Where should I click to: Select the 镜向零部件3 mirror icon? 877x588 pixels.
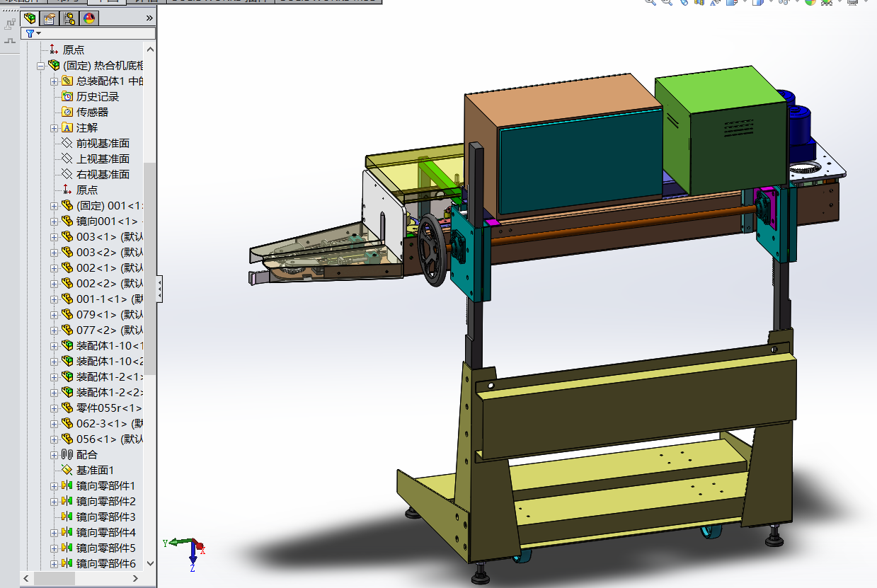(x=67, y=517)
